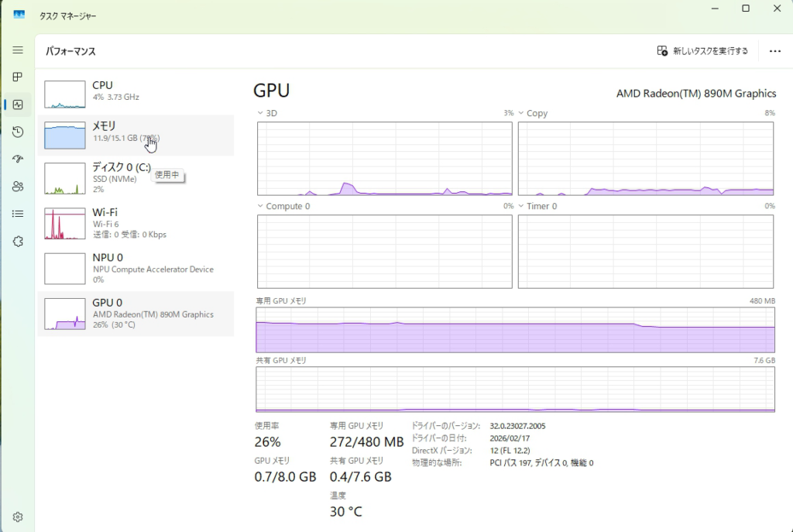Select NPU 0 in performance list
This screenshot has height=532, width=793.
(136, 268)
